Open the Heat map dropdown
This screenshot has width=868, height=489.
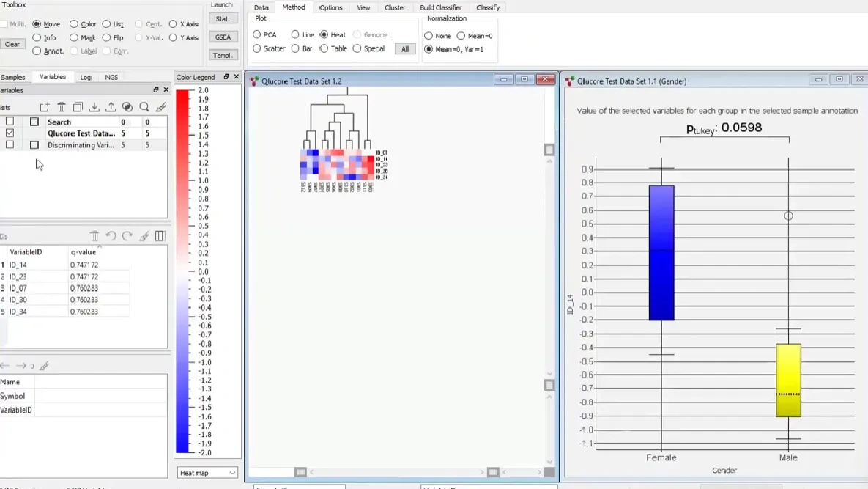(x=207, y=473)
